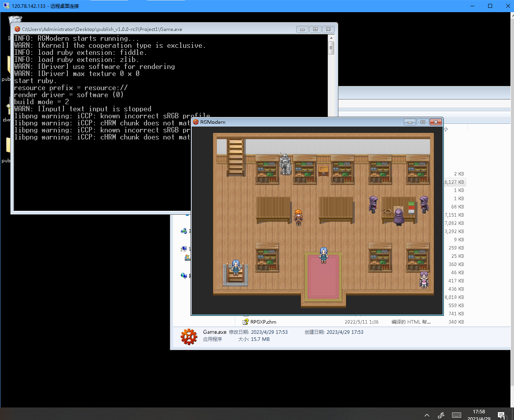Click the 6,127 KB size entry

tap(454, 182)
